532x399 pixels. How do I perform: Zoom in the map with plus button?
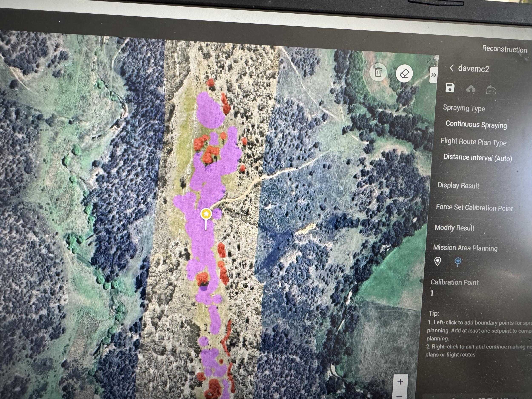(400, 382)
